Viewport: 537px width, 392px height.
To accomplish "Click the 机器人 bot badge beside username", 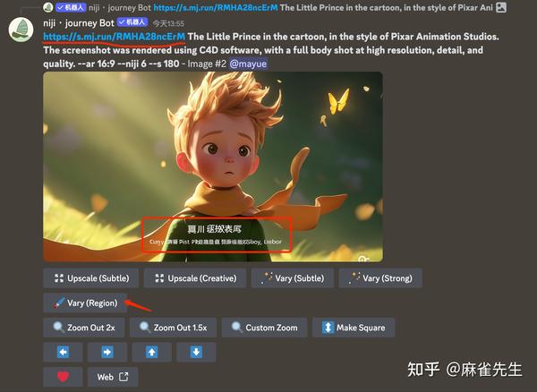I will coord(132,22).
